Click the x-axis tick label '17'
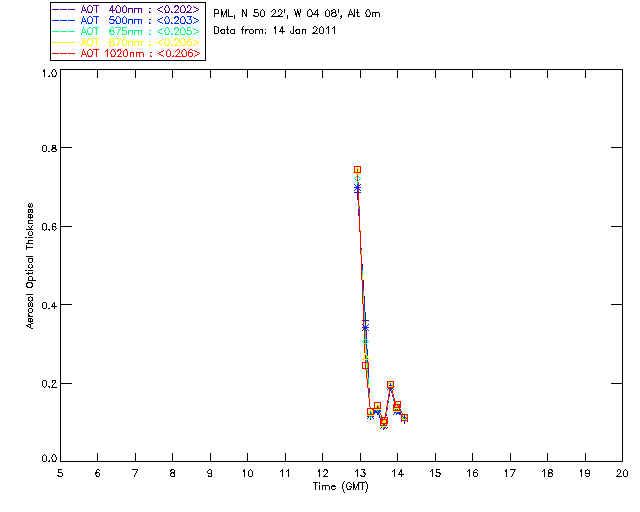The image size is (640, 512). 510,473
